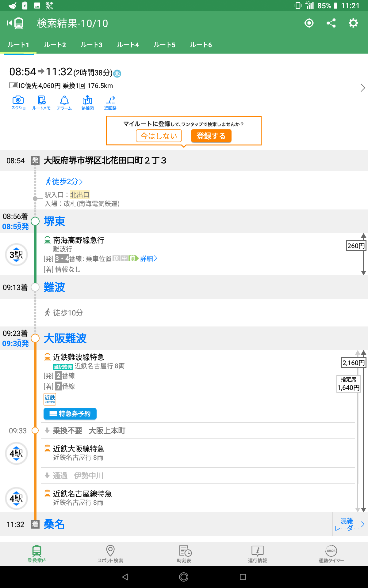Screen dimensions: 368x588
Task: Tap the train icon beside 南海高野線急行
Action: pos(48,240)
